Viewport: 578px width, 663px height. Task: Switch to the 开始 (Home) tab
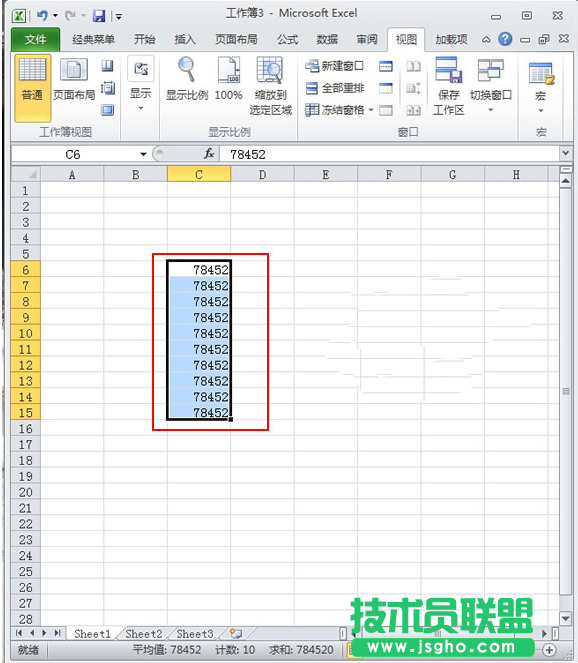(145, 39)
